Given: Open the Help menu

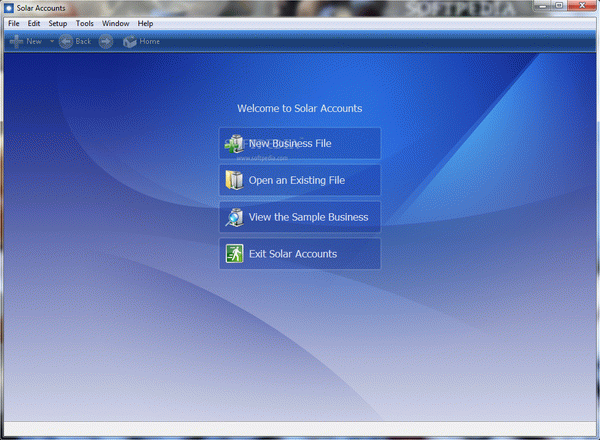Looking at the screenshot, I should tap(145, 23).
